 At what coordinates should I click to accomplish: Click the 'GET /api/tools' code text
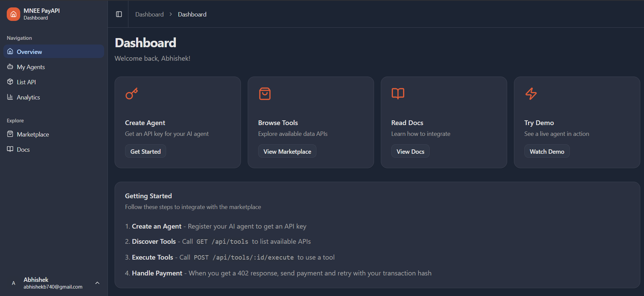pos(222,242)
